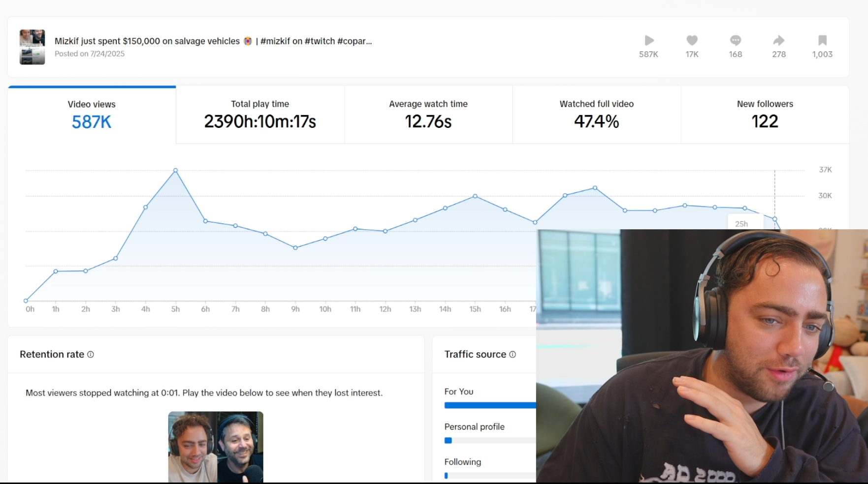
Task: Select the Total play time tab
Action: click(x=260, y=115)
